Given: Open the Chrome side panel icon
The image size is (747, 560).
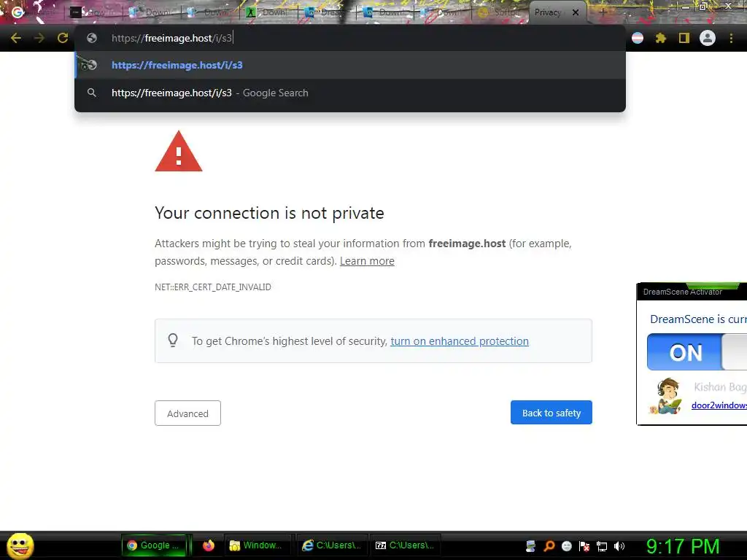Looking at the screenshot, I should coord(684,38).
